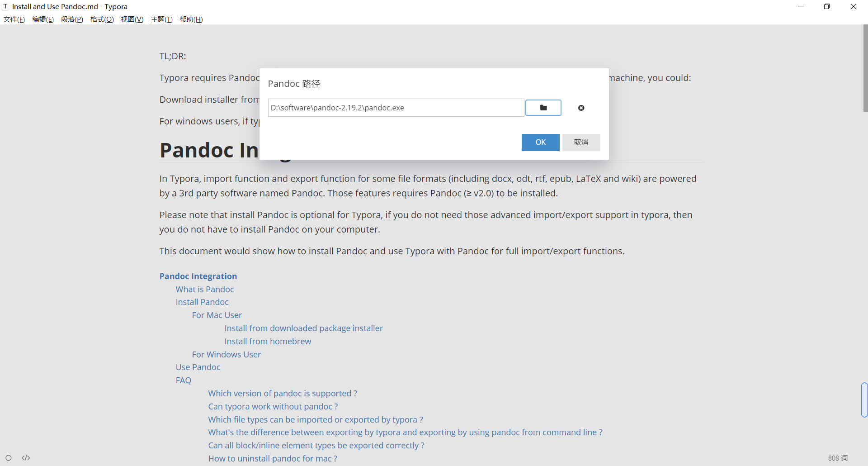The height and width of the screenshot is (466, 868).
Task: Click paragraph starting 'Please note that install Pandoc'
Action: (x=426, y=222)
